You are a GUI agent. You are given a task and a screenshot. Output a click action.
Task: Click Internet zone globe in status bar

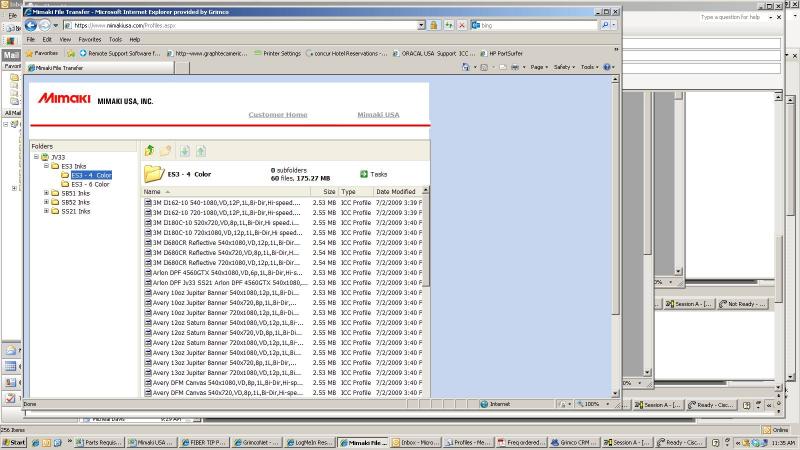pyautogui.click(x=484, y=404)
